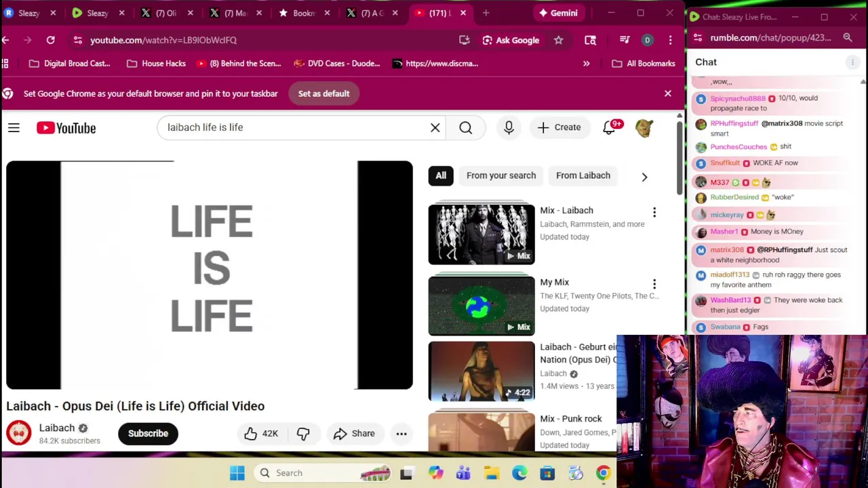The height and width of the screenshot is (488, 868).
Task: Dismiss the default browser banner
Action: tap(668, 94)
